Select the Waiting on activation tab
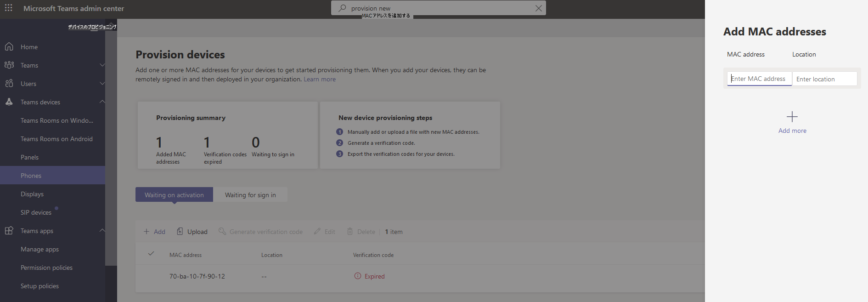 [174, 195]
